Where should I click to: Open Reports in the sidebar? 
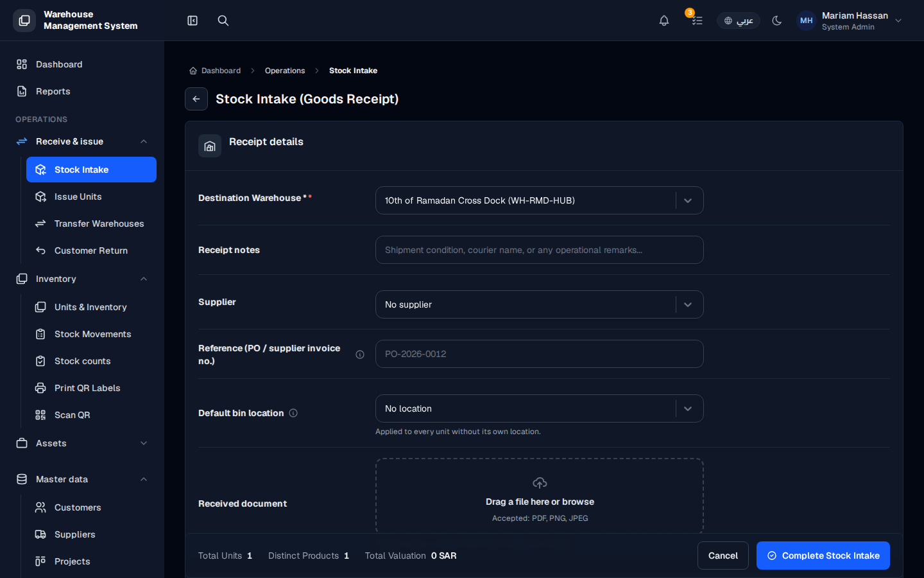[82, 91]
